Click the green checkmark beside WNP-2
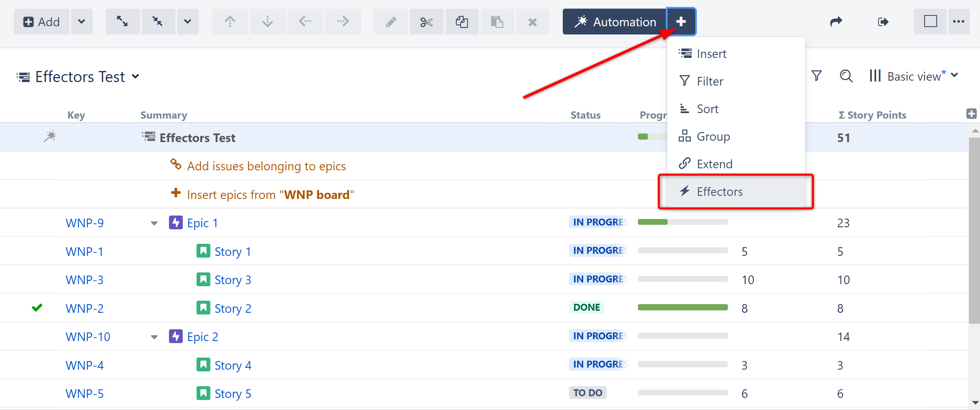Viewport: 980px width, 410px height. (37, 308)
